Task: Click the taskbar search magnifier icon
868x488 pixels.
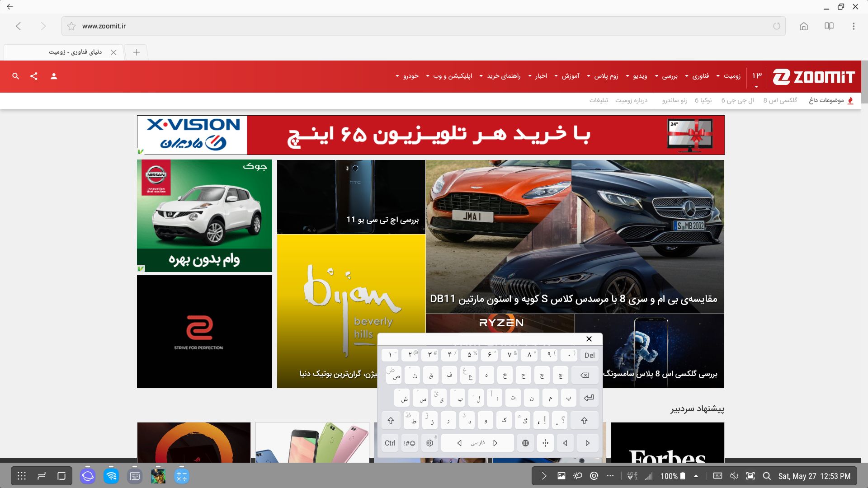Action: pos(767,476)
